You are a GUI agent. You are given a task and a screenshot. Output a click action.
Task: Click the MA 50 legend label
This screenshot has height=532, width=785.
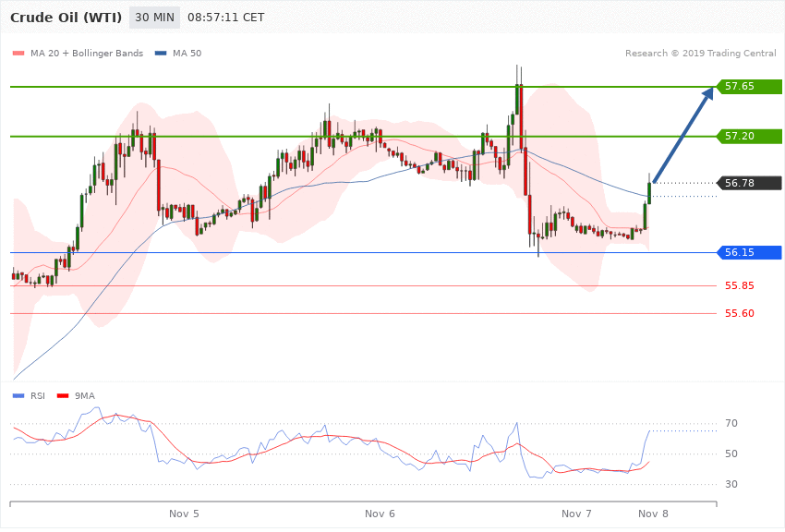187,53
